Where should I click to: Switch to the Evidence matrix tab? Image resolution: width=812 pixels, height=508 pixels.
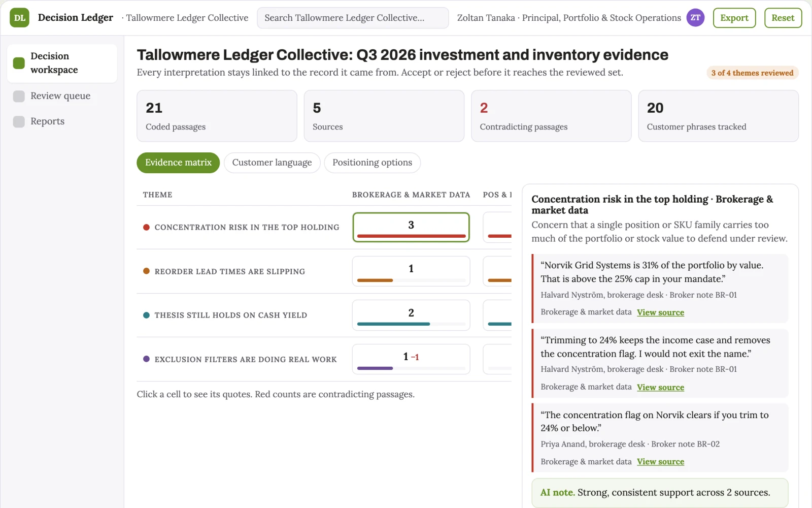coord(178,163)
